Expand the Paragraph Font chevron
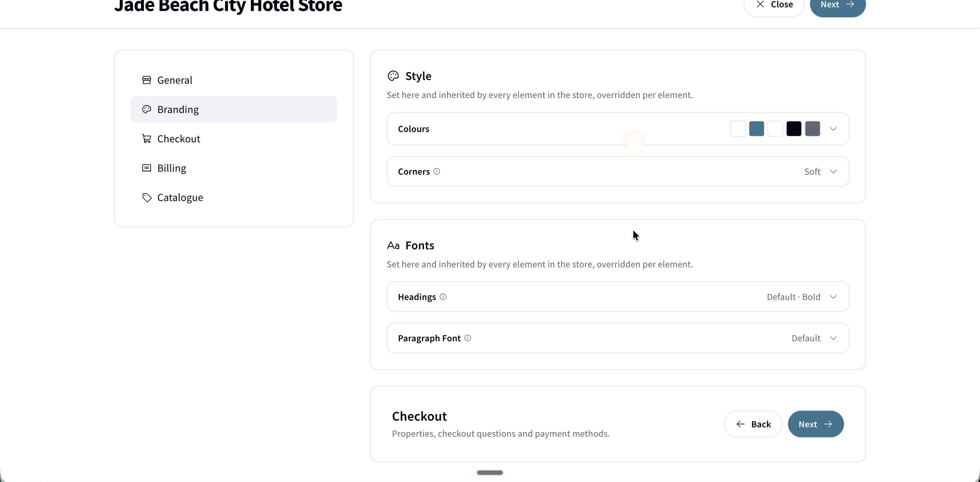Screen dimensions: 980x482 [833, 338]
